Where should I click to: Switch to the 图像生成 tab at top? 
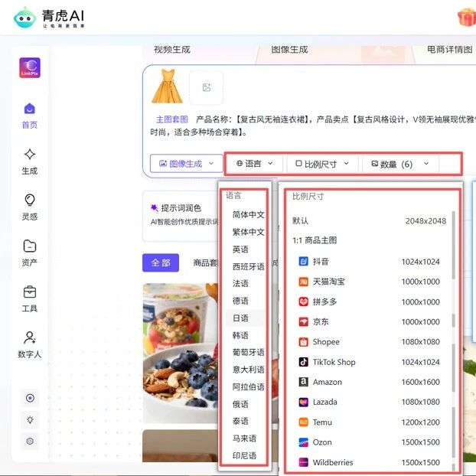(x=289, y=50)
